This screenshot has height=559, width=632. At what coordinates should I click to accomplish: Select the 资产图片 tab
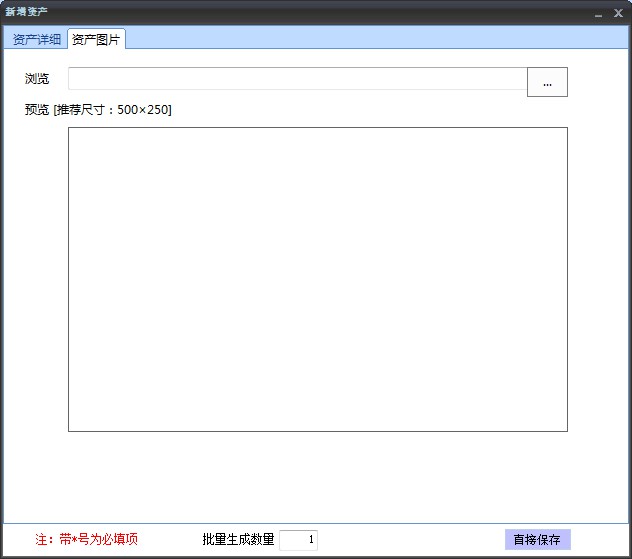pyautogui.click(x=96, y=39)
